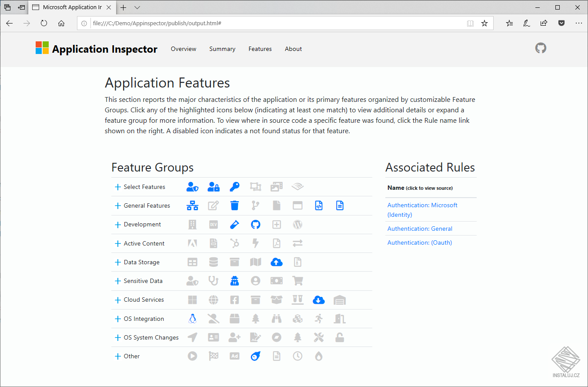Expand the Development feature group
This screenshot has height=387, width=588.
pos(117,225)
